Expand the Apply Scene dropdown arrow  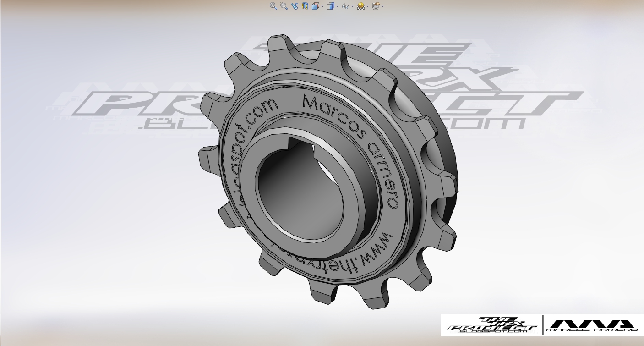368,6
